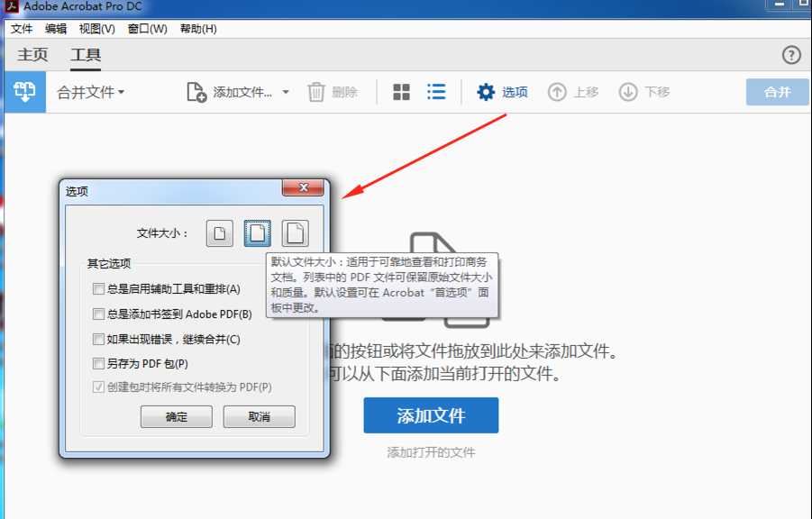Click the 删除 trash icon
The height and width of the screenshot is (519, 812).
pos(316,92)
